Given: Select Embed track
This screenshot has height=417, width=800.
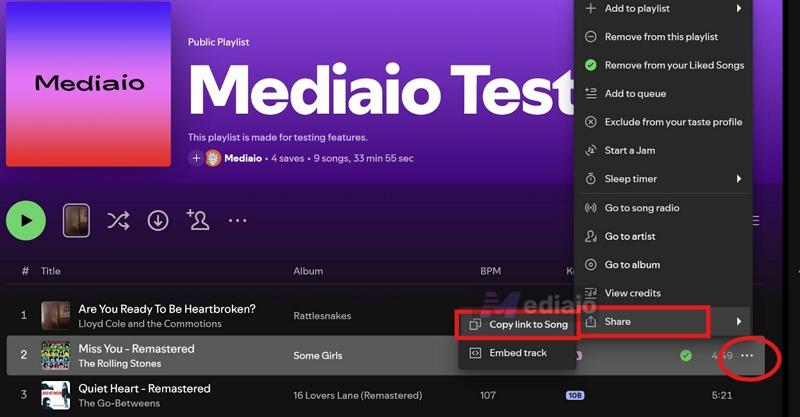Looking at the screenshot, I should [517, 353].
